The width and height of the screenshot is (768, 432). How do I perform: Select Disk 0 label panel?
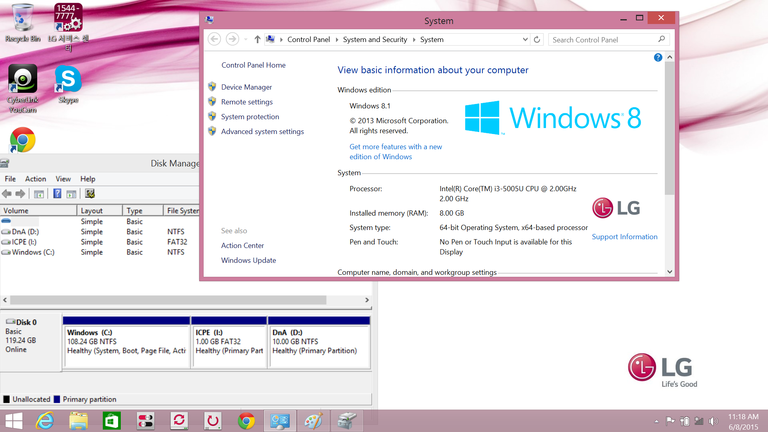pyautogui.click(x=31, y=342)
